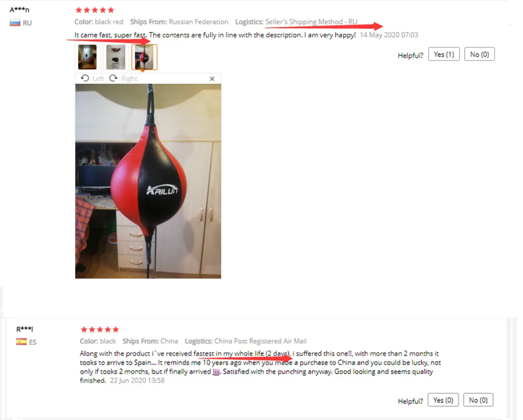Open second review photo thumbnail
This screenshot has width=523, height=420.
click(x=116, y=57)
